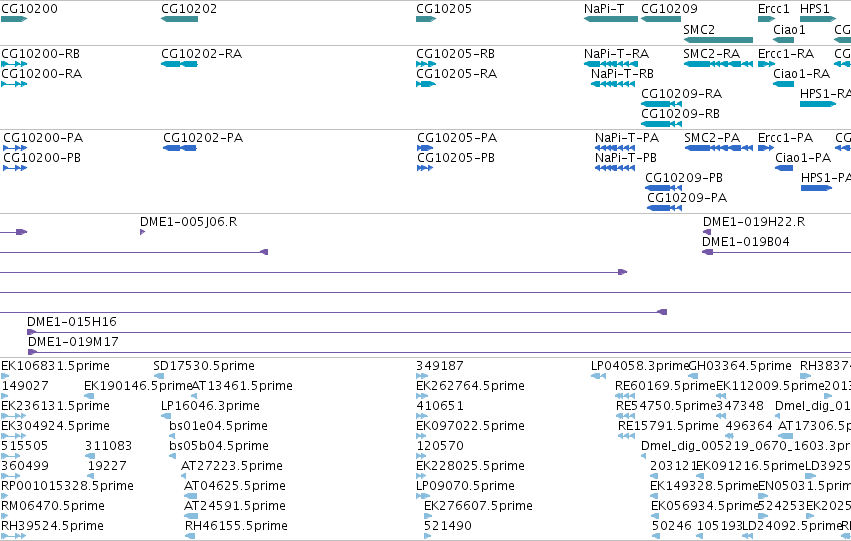Click transcript CG10209-RA

point(681,94)
